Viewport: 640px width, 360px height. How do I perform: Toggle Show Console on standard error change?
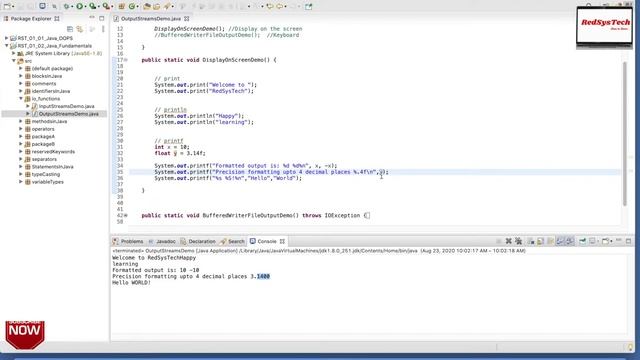click(x=570, y=241)
